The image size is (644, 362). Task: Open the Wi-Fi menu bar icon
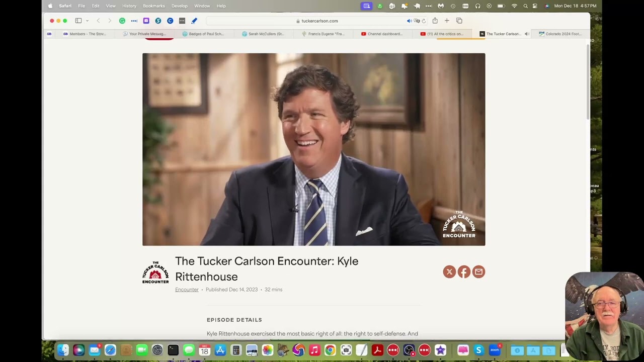pos(514,6)
